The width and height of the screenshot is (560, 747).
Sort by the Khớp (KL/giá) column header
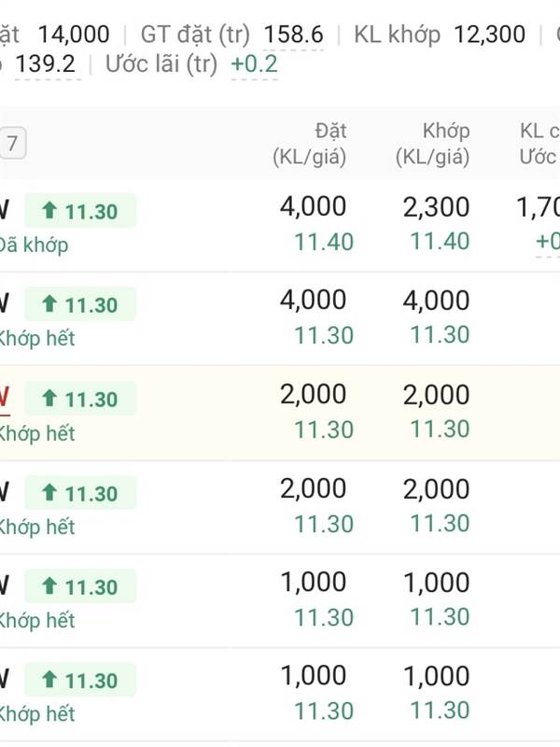[432, 144]
